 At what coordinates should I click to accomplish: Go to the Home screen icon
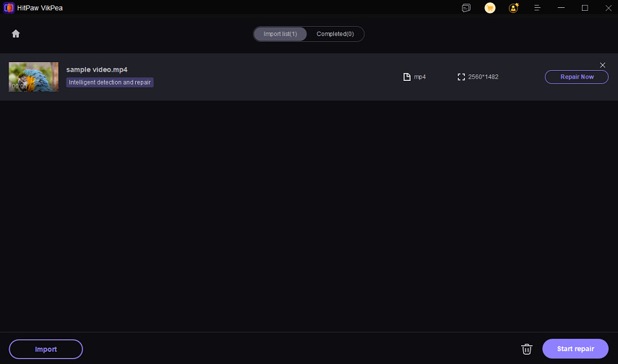tap(16, 34)
